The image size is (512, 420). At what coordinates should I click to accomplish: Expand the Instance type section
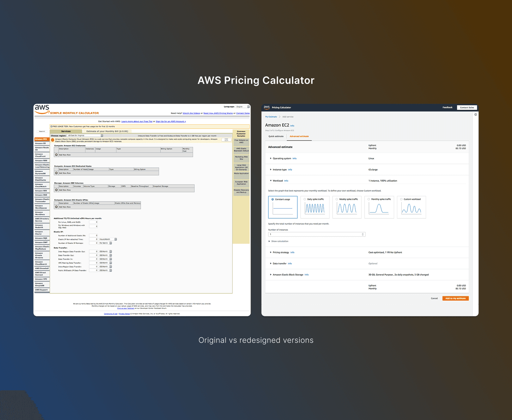click(271, 170)
